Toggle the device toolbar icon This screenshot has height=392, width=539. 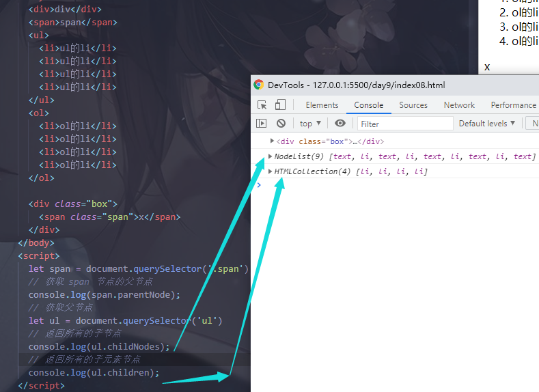click(280, 104)
